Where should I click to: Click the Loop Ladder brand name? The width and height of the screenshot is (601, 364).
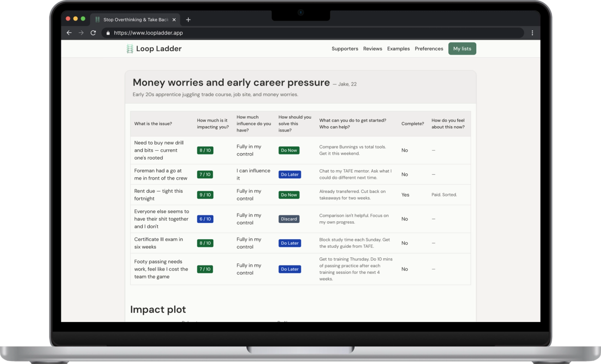click(x=159, y=49)
